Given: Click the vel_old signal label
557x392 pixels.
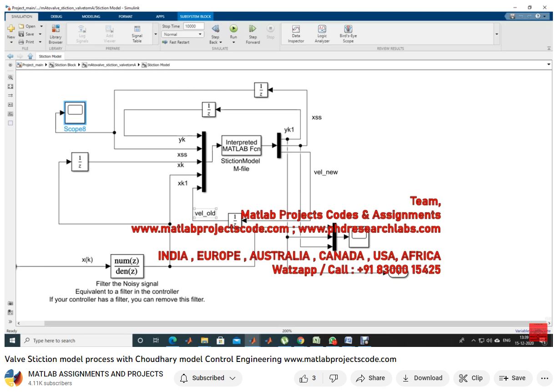Looking at the screenshot, I should click(205, 214).
